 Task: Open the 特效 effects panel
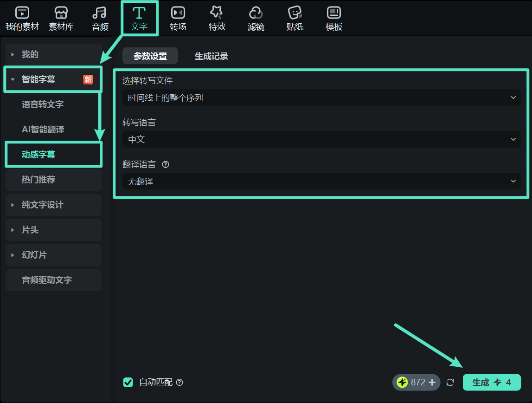(x=217, y=18)
